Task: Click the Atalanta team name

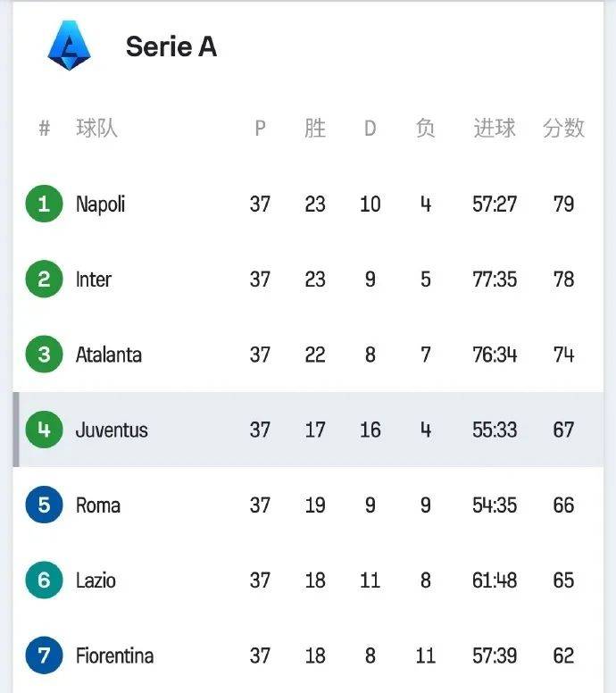Action: 108,355
